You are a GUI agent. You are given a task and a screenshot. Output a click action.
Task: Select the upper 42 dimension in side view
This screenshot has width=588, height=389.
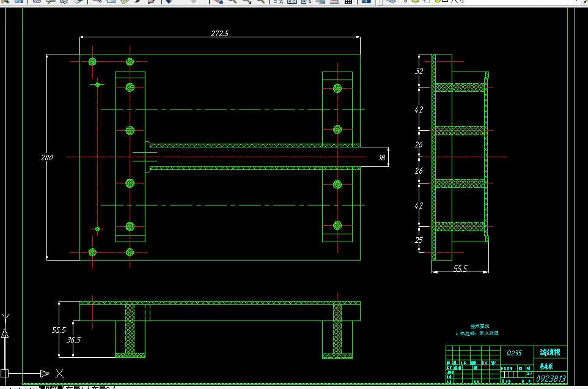coord(419,109)
